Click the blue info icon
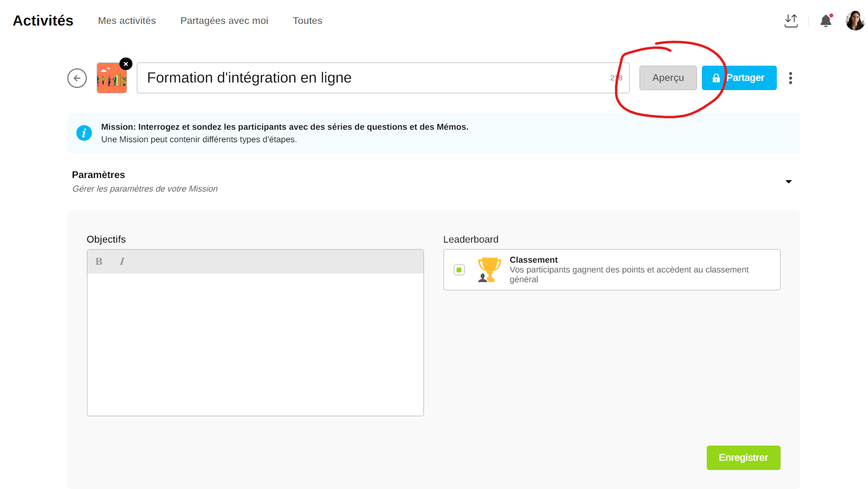 [84, 133]
